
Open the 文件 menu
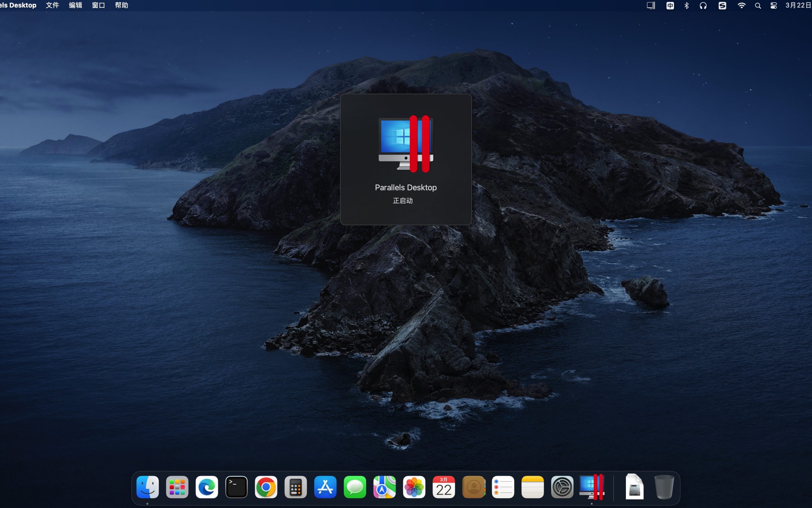pyautogui.click(x=52, y=5)
